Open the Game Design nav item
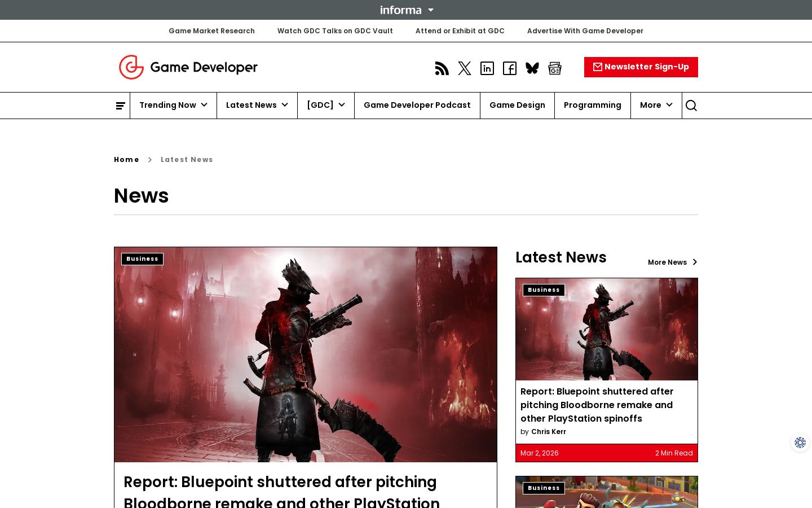Image resolution: width=812 pixels, height=508 pixels. (x=517, y=105)
